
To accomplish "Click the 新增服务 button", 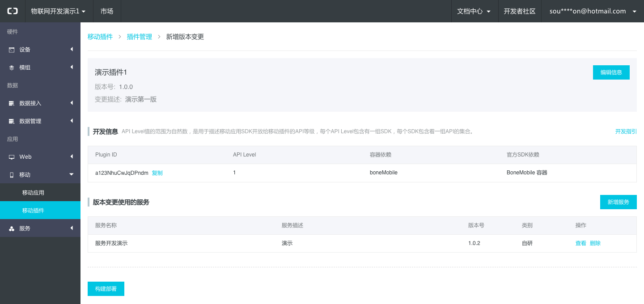I will 618,202.
